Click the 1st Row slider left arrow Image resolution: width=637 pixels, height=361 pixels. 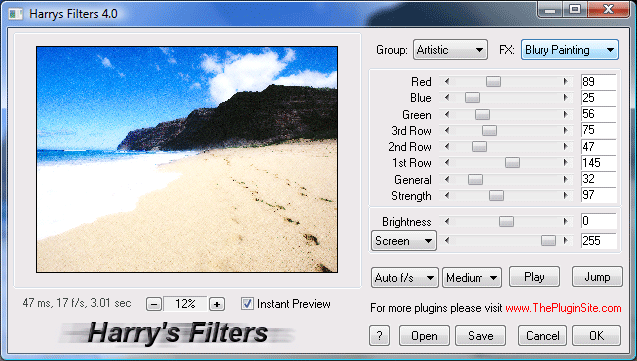point(447,163)
